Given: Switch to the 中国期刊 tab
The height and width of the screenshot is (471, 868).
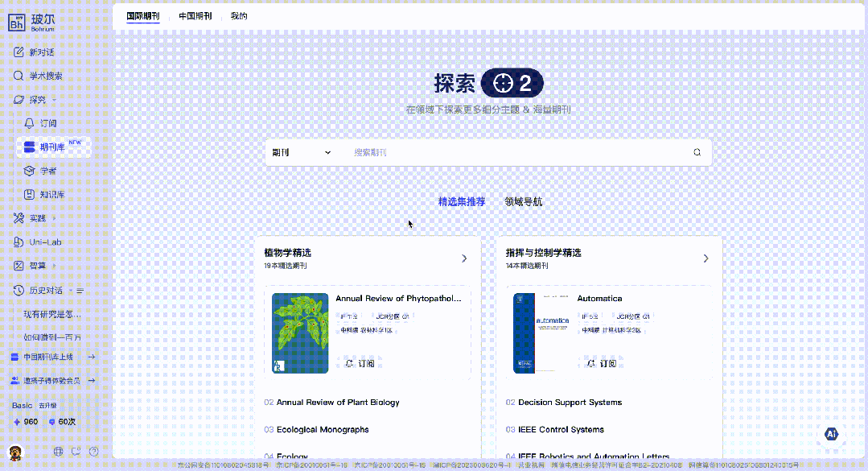Looking at the screenshot, I should click(x=195, y=16).
